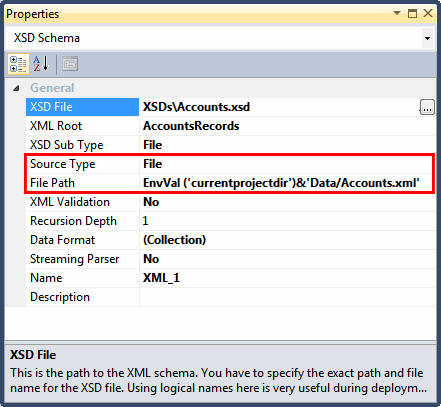The width and height of the screenshot is (441, 407).
Task: Click the empty Description value field
Action: coord(287,297)
